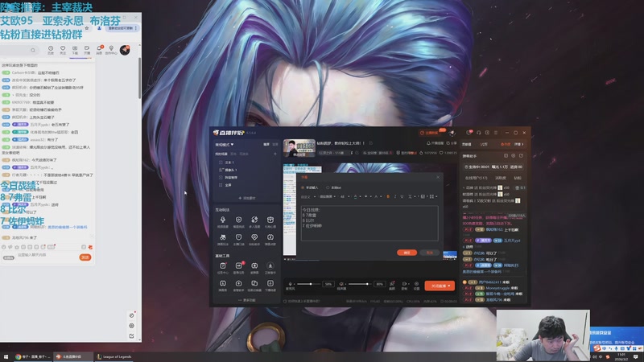Image resolution: width=644 pixels, height=362 pixels.
Task: Open the message icon with a red badge in the title bar
Action: click(x=469, y=133)
